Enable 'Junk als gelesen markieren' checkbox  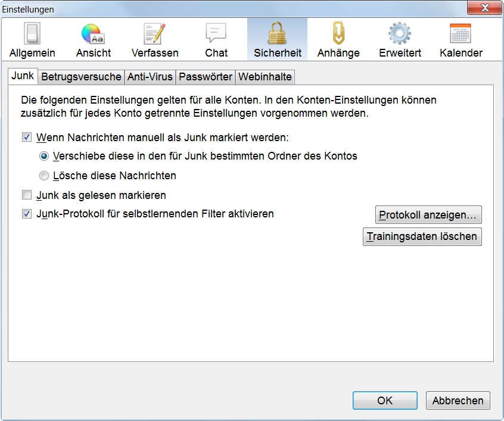(27, 195)
